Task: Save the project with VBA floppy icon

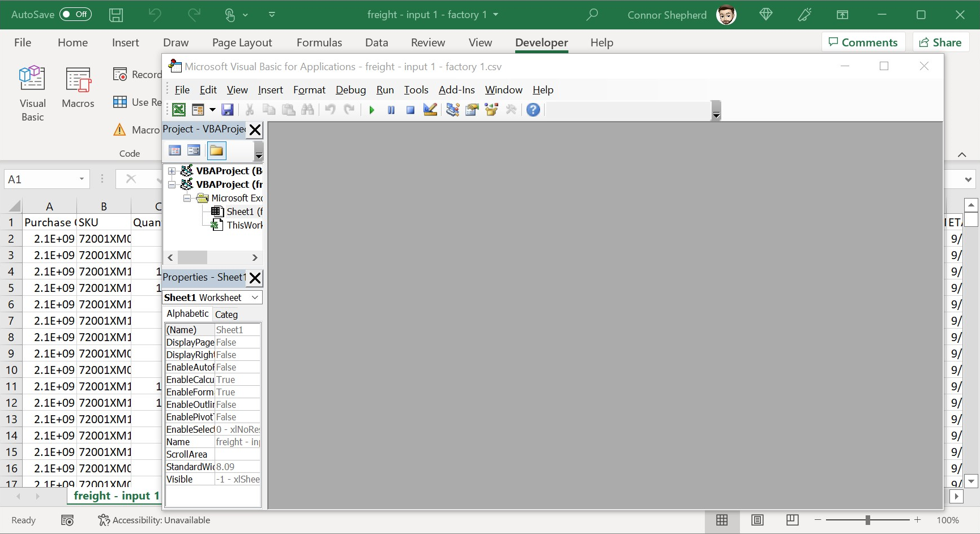Action: (x=228, y=110)
